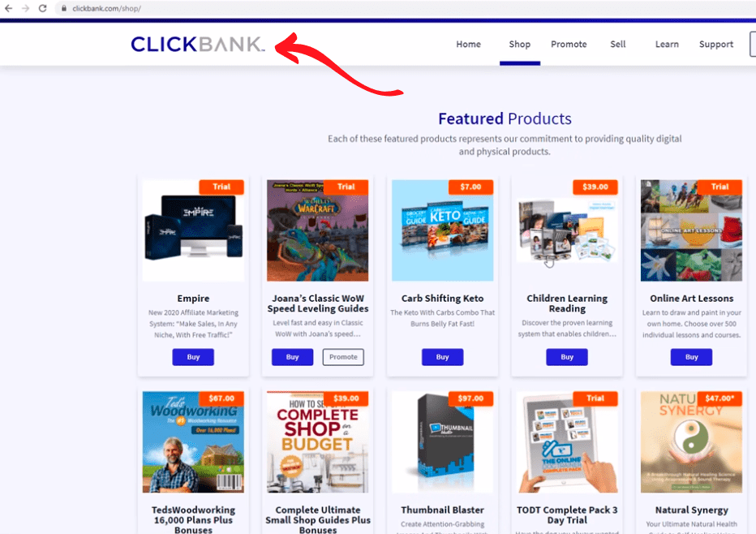The image size is (756, 534).
Task: Click the padlock icon in address bar
Action: point(63,8)
